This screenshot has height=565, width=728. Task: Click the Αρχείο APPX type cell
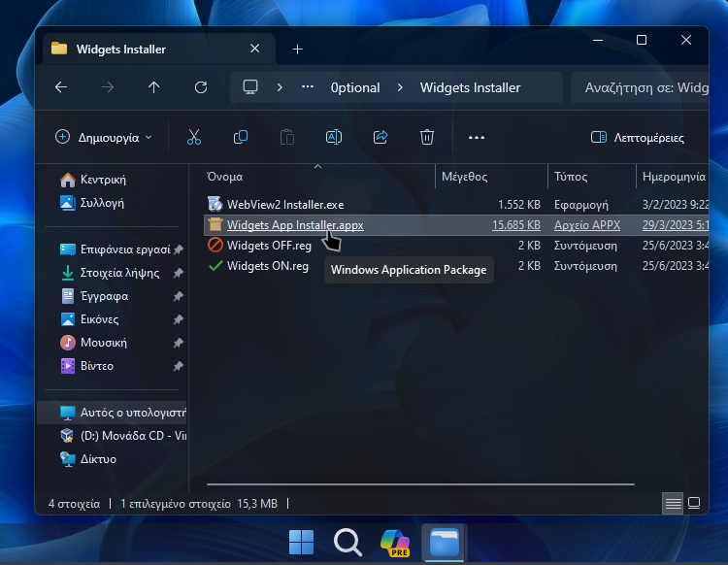pos(587,225)
